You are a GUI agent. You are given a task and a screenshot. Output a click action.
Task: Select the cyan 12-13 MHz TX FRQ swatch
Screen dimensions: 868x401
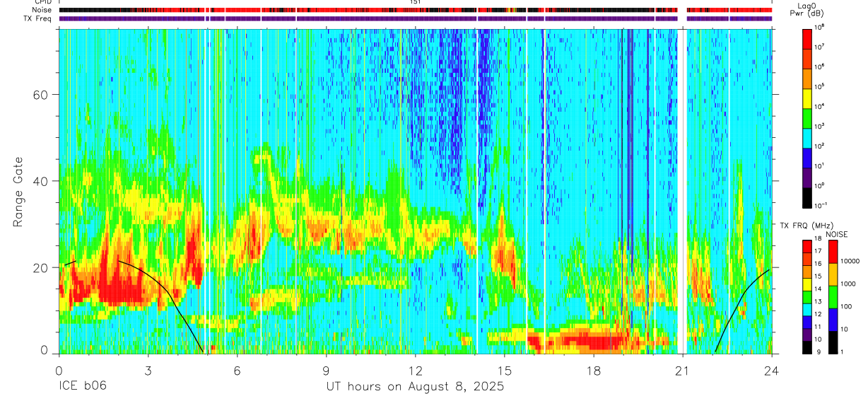click(807, 309)
